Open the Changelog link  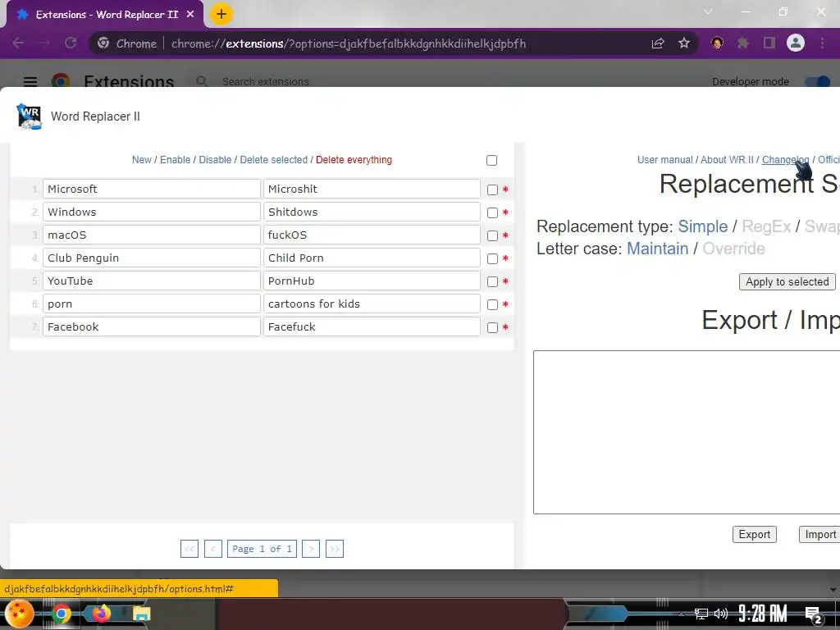point(785,160)
